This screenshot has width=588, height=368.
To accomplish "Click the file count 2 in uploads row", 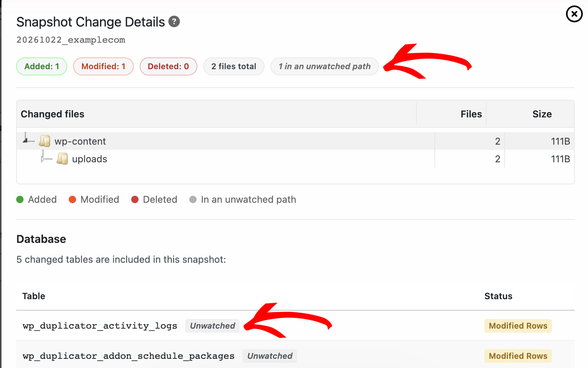I will (x=498, y=159).
